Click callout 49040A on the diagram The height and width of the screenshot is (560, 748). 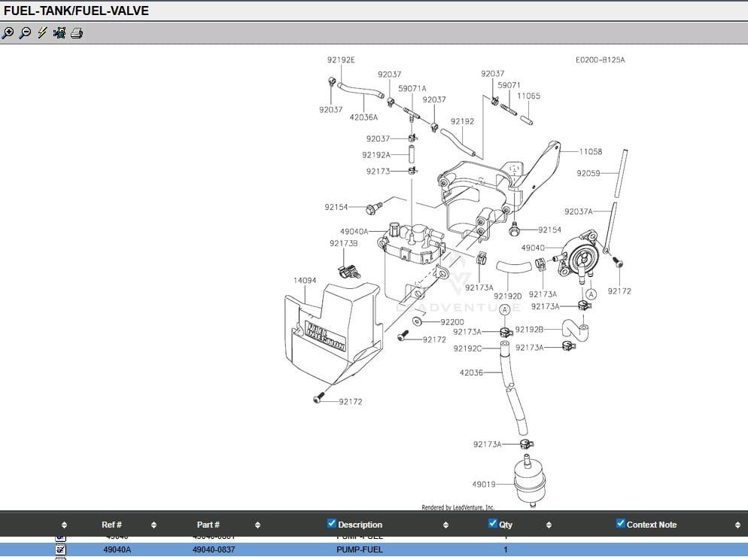coord(354,232)
